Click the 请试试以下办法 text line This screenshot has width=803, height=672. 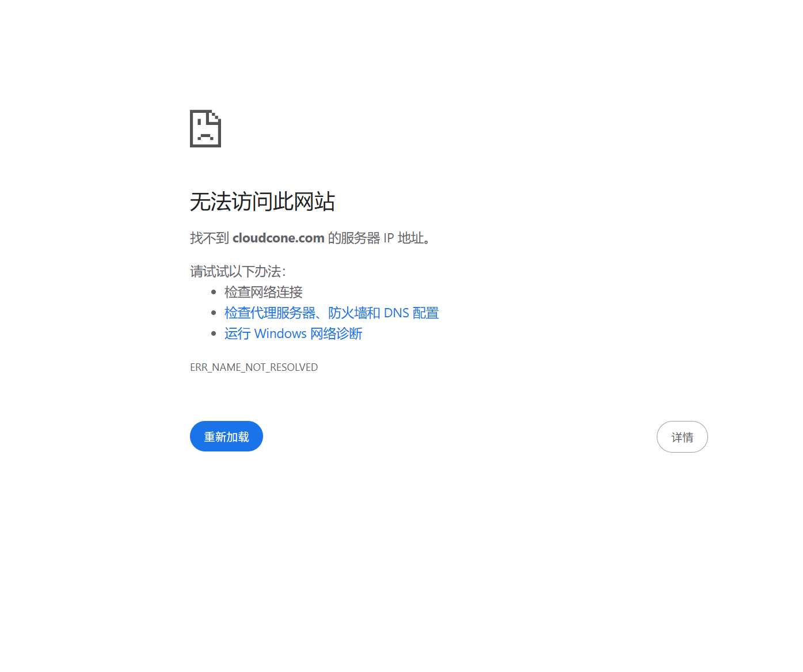pyautogui.click(x=238, y=271)
